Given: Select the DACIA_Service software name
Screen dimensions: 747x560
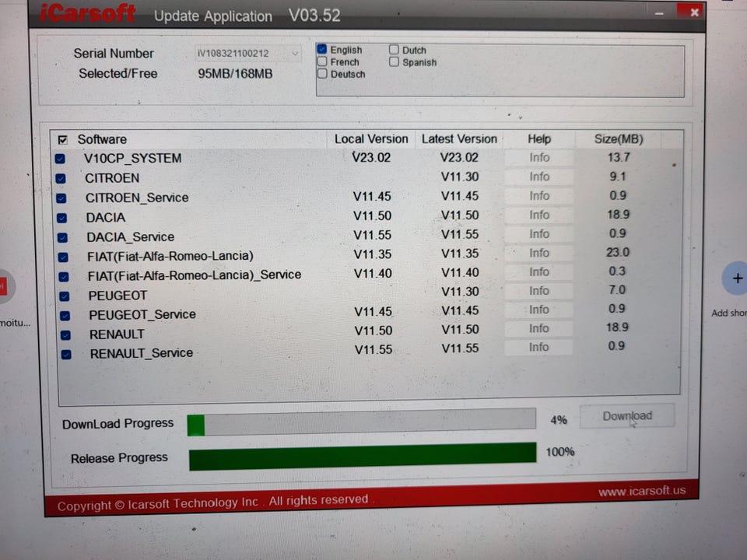Looking at the screenshot, I should click(x=130, y=237).
